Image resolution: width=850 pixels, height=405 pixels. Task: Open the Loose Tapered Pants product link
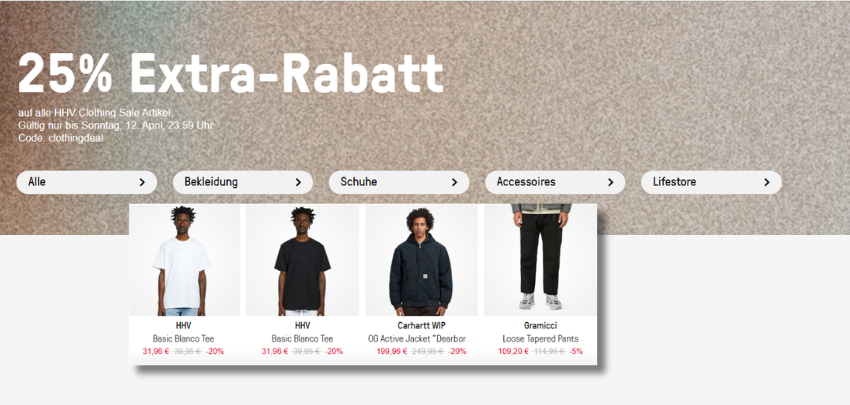point(540,339)
